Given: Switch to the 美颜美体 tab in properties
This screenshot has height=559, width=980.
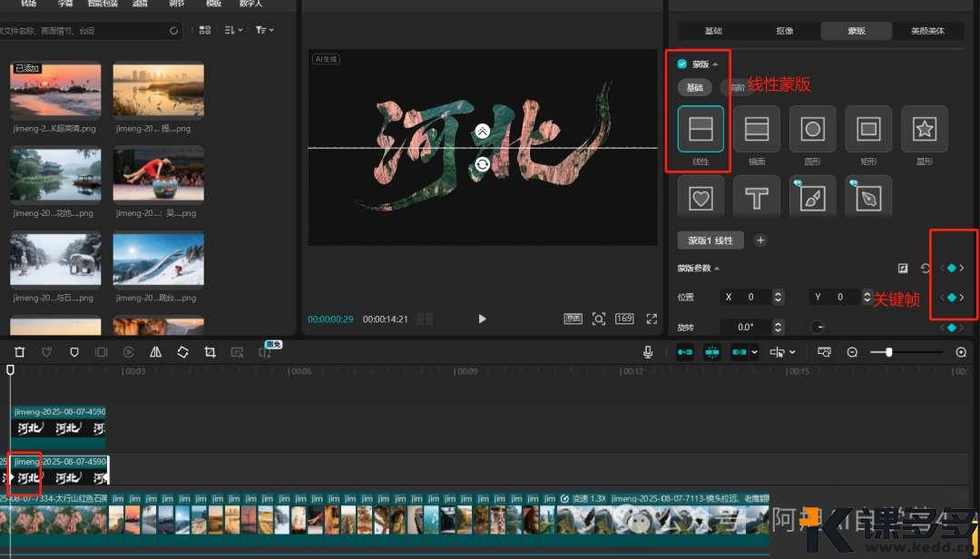Looking at the screenshot, I should [x=927, y=31].
